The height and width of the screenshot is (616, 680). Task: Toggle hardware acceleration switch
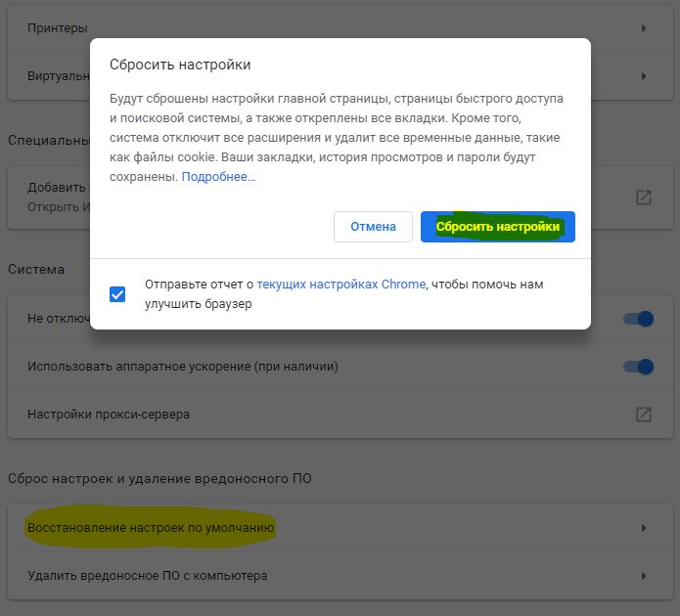click(638, 367)
